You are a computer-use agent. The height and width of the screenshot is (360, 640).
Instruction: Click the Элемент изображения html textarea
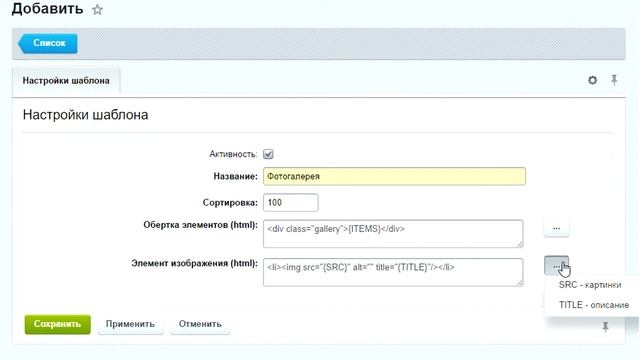tap(393, 272)
